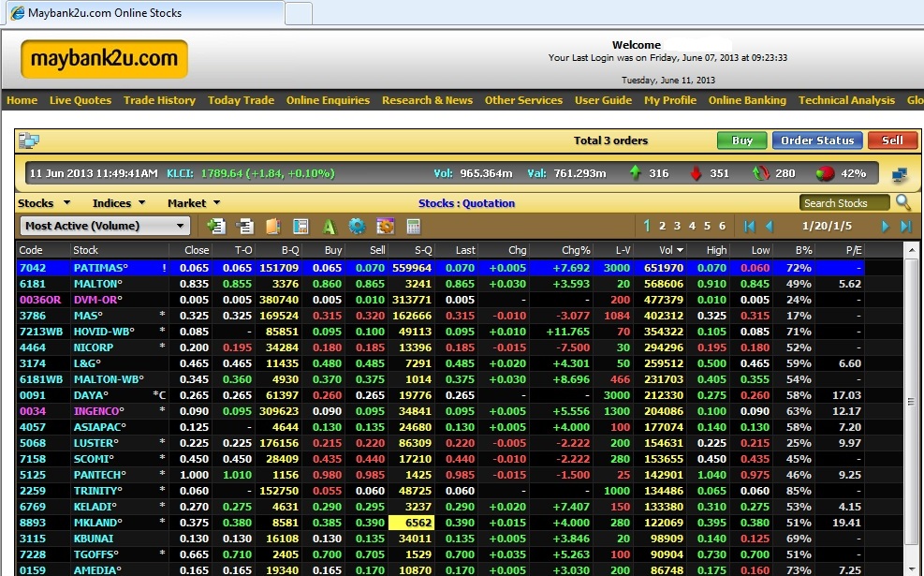Click the Internet Explorer tab favicon
The image size is (924, 576).
click(18, 13)
